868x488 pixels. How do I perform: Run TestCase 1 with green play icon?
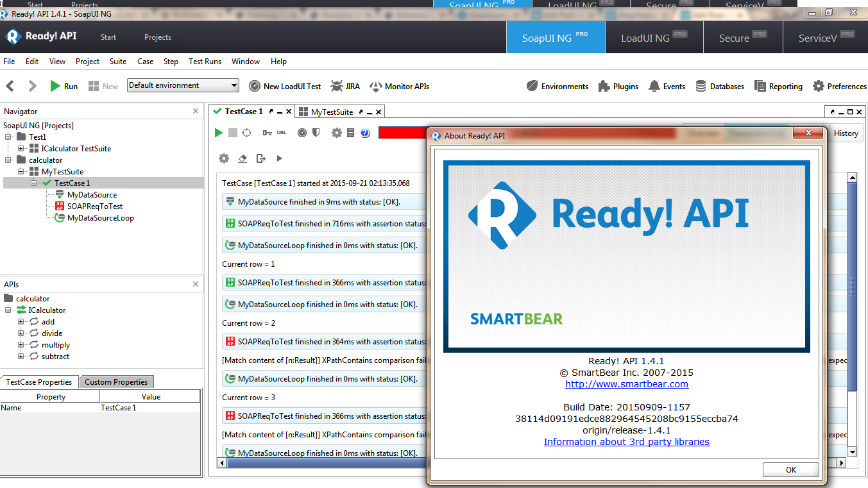tap(219, 133)
